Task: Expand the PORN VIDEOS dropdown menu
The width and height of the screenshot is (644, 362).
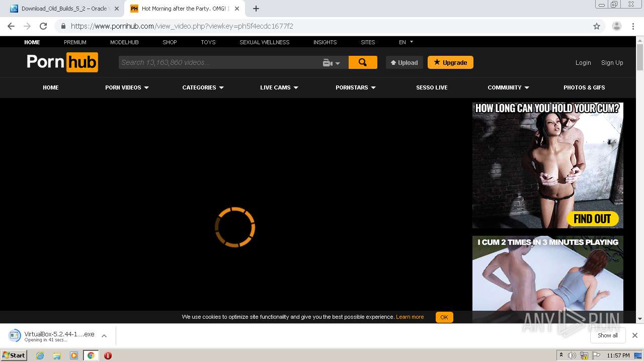Action: coord(127,87)
